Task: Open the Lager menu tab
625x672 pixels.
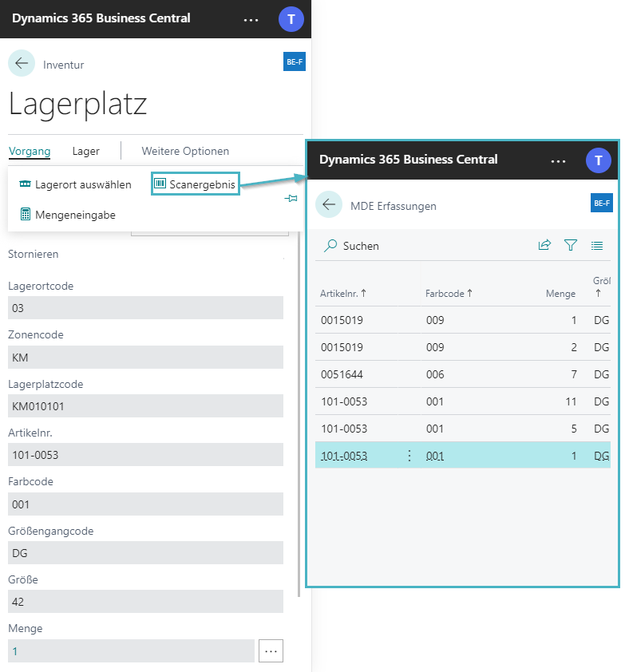Action: pos(86,151)
